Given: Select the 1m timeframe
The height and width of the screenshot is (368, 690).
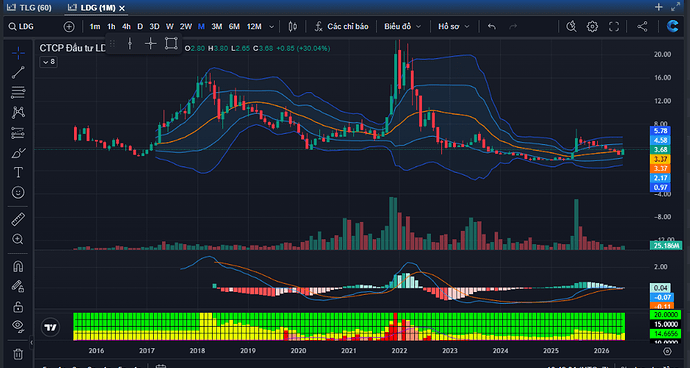Looking at the screenshot, I should coord(95,26).
